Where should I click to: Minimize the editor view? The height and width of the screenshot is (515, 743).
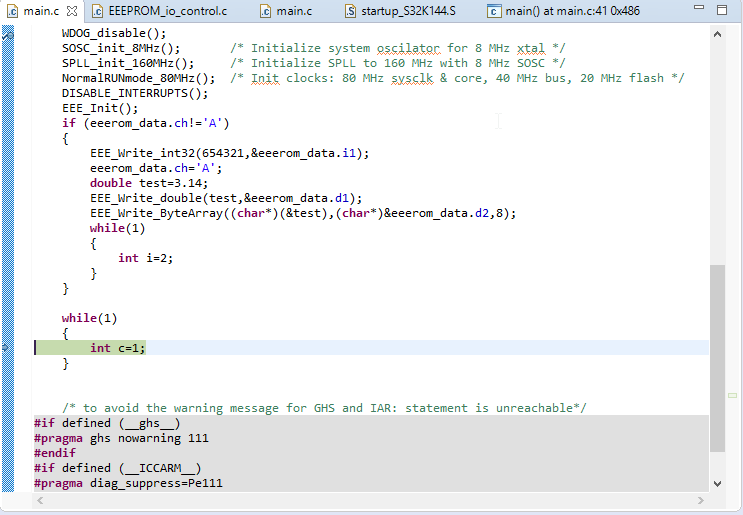coord(699,8)
